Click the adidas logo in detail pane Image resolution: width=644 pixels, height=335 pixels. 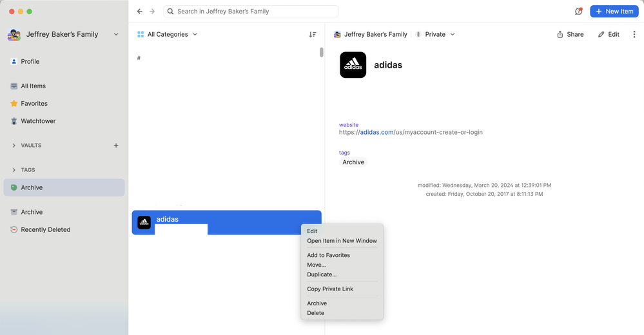(353, 65)
